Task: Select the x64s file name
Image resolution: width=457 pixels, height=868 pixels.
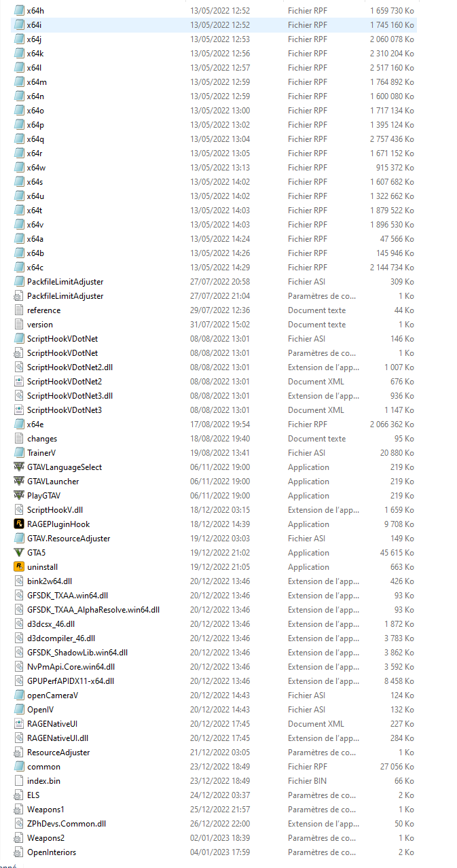Action: pyautogui.click(x=35, y=181)
